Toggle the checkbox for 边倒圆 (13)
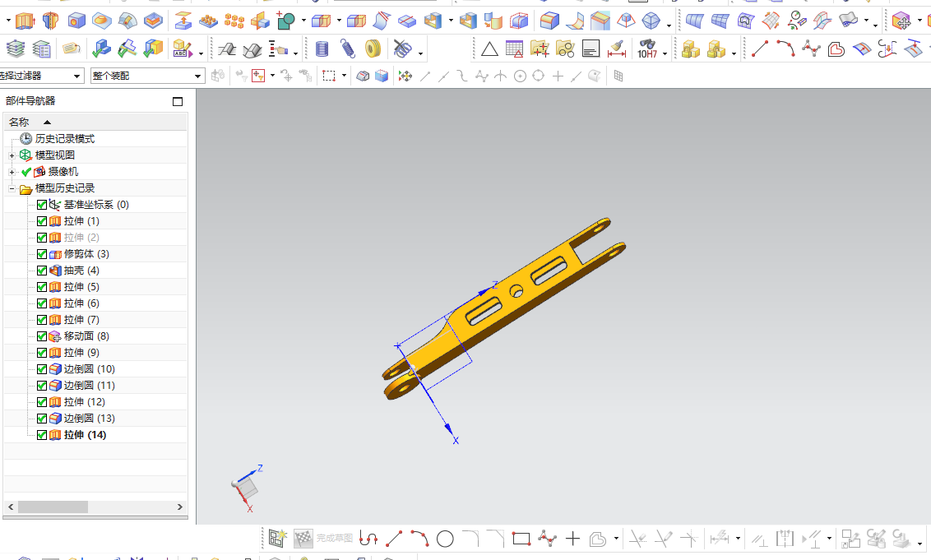The image size is (931, 560). (42, 419)
